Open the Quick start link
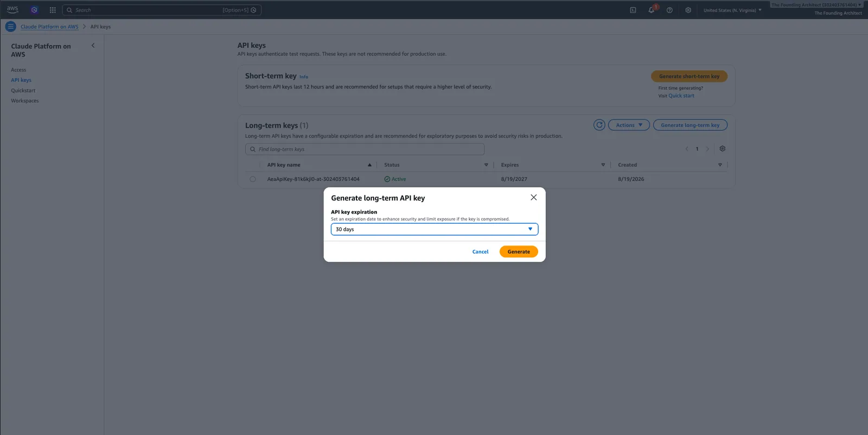 (x=681, y=96)
